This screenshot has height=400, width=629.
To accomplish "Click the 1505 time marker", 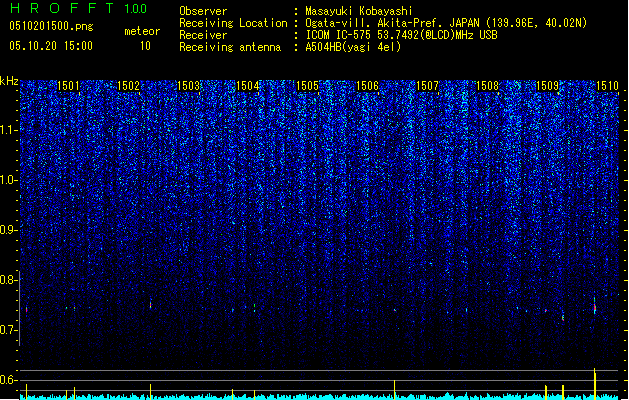I will click(308, 86).
